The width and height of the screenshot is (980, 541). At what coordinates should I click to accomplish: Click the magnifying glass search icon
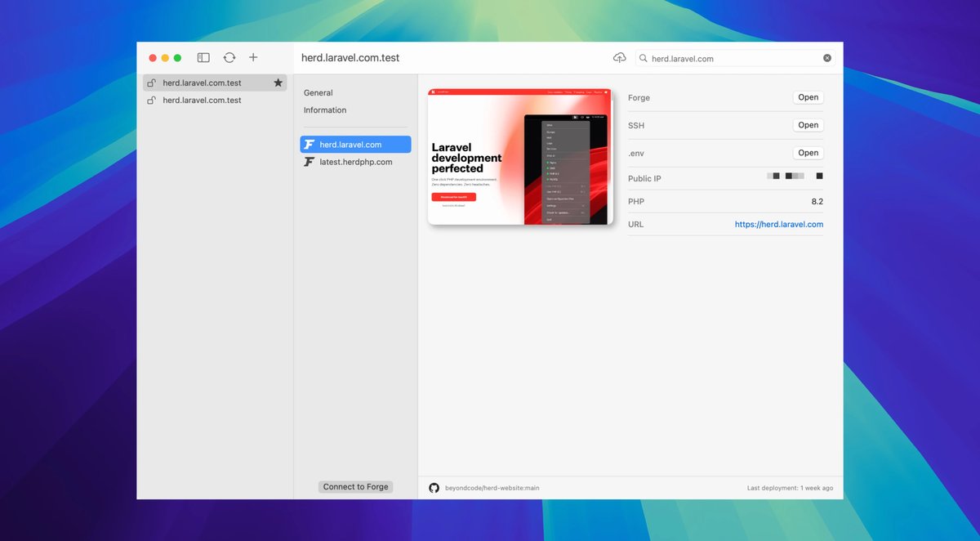tap(644, 59)
